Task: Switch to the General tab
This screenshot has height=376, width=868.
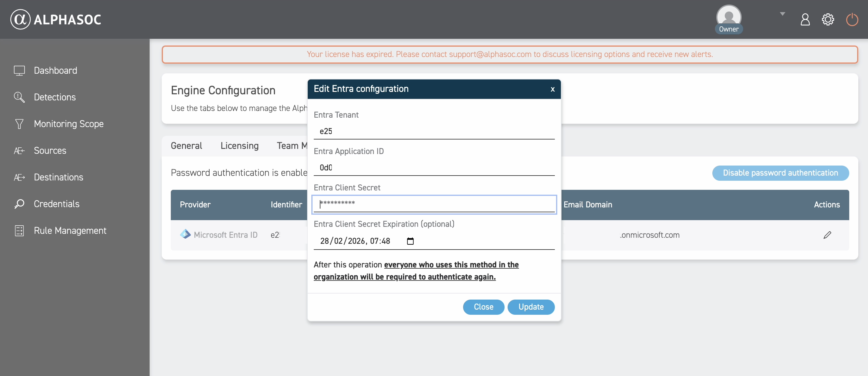Action: (x=186, y=146)
